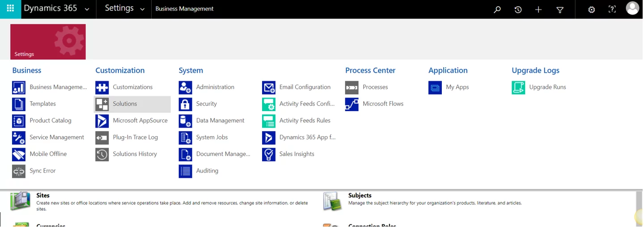Open the Microsoft Flows link
Screen dimensions: 644x227
point(383,104)
